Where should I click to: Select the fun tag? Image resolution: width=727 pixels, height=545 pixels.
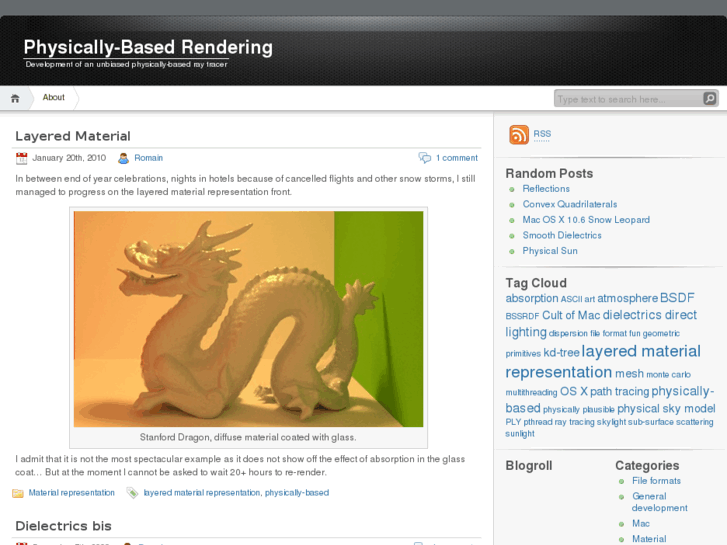pos(635,333)
